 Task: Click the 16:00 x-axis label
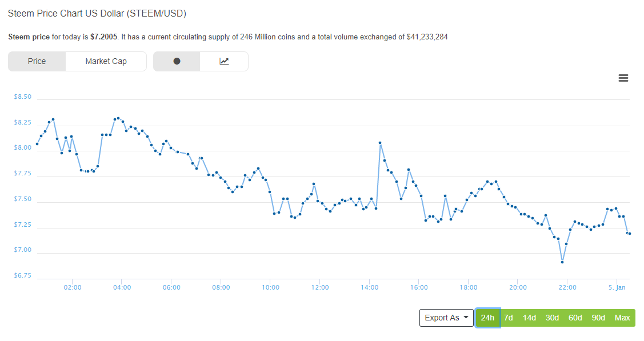click(419, 287)
